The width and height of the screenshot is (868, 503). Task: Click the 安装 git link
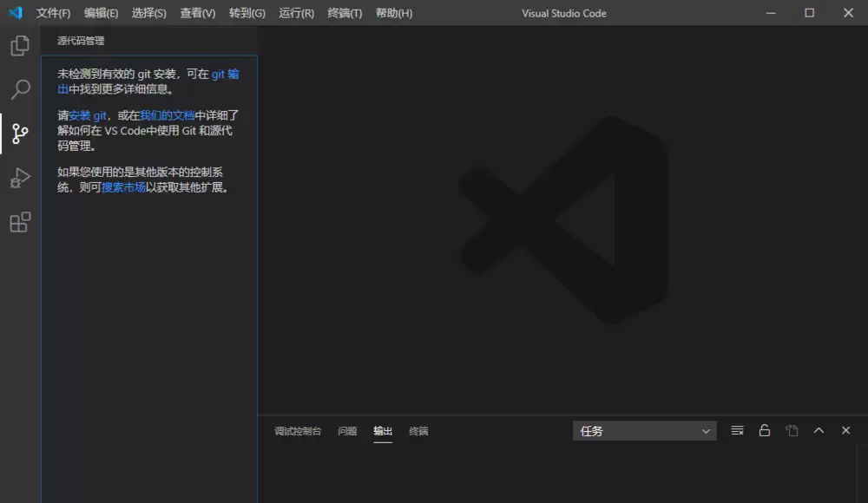pos(89,114)
